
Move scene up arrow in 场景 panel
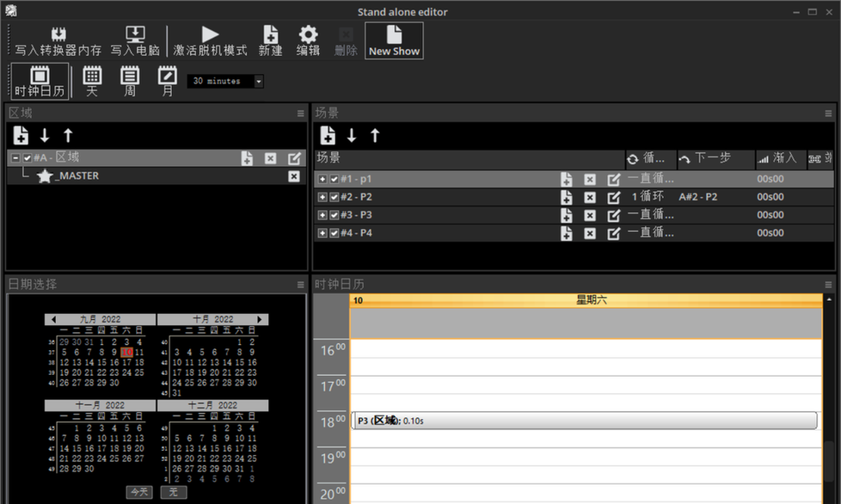375,135
